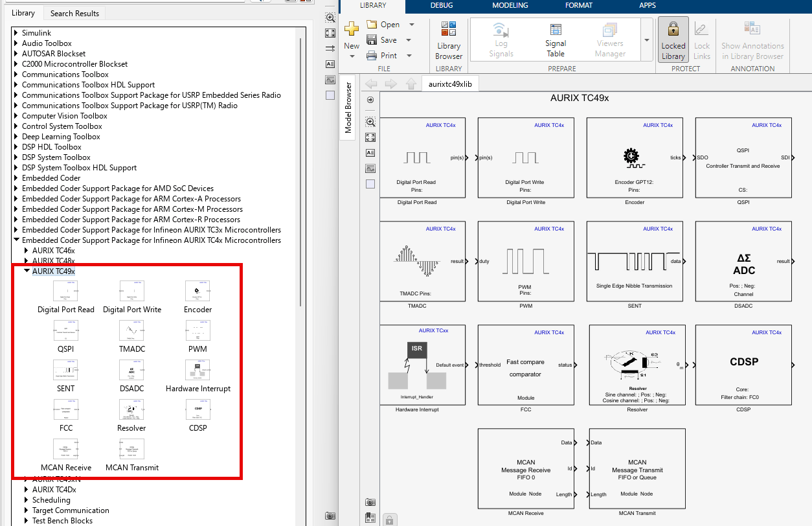Expand the Scheduling tree node
Viewport: 812px width, 526px height.
[27, 500]
